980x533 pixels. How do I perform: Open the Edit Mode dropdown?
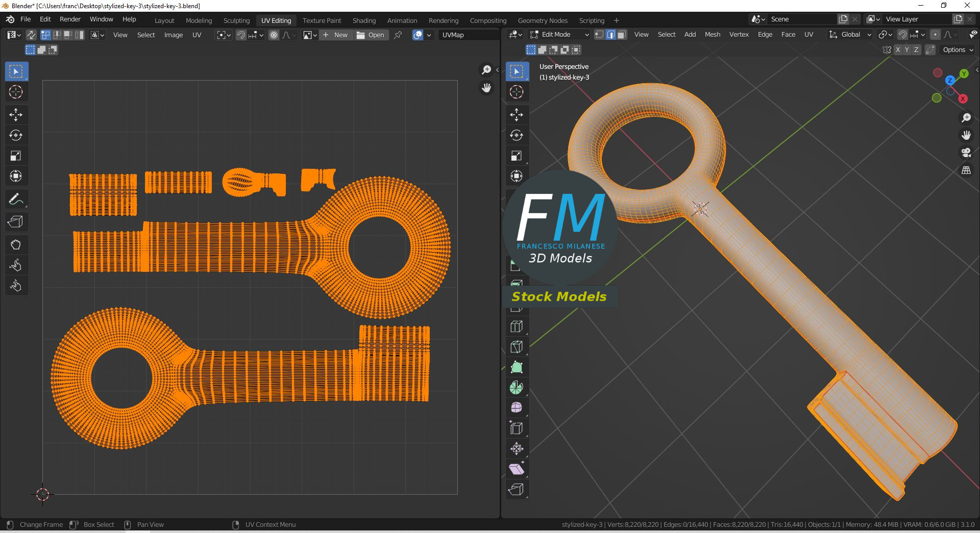coord(559,35)
